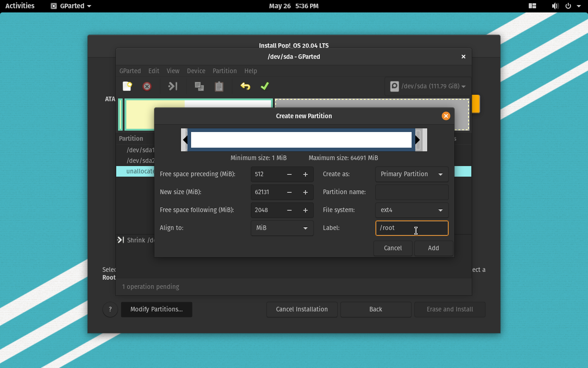The width and height of the screenshot is (588, 368).
Task: Increase New size with the plus stepper
Action: point(305,192)
